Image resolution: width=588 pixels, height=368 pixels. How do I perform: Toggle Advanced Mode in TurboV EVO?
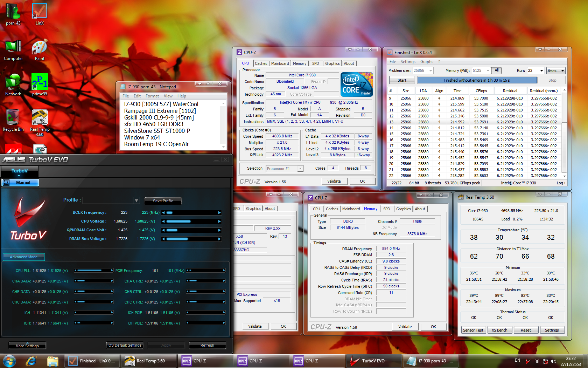point(24,257)
